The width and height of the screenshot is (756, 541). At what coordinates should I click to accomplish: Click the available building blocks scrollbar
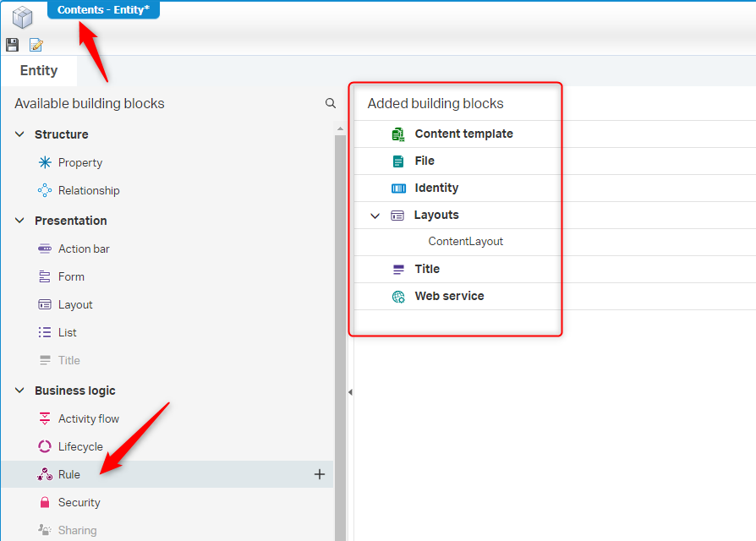point(340,338)
